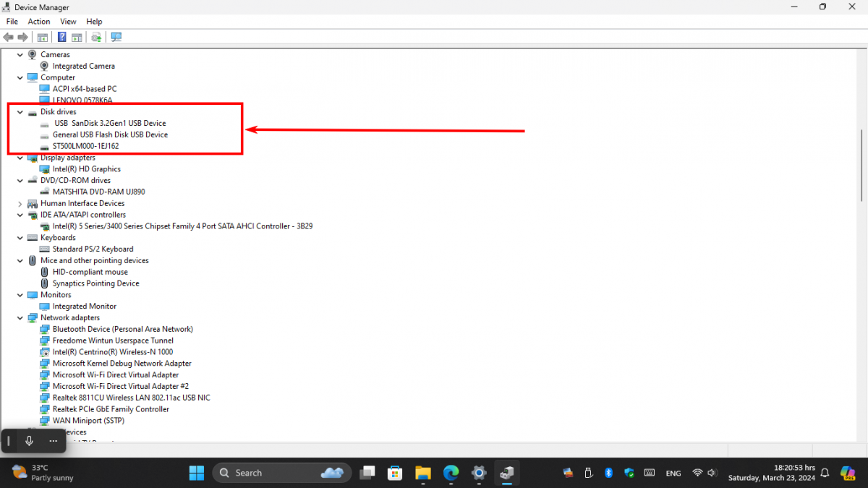Collapse the Network adapters category
The height and width of the screenshot is (488, 868).
pos(20,318)
